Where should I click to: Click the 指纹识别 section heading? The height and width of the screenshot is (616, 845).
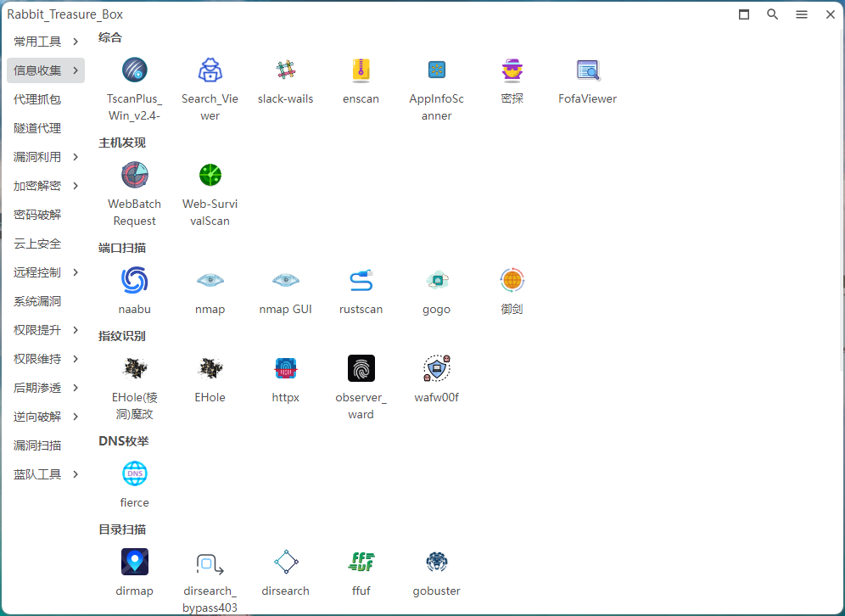122,336
